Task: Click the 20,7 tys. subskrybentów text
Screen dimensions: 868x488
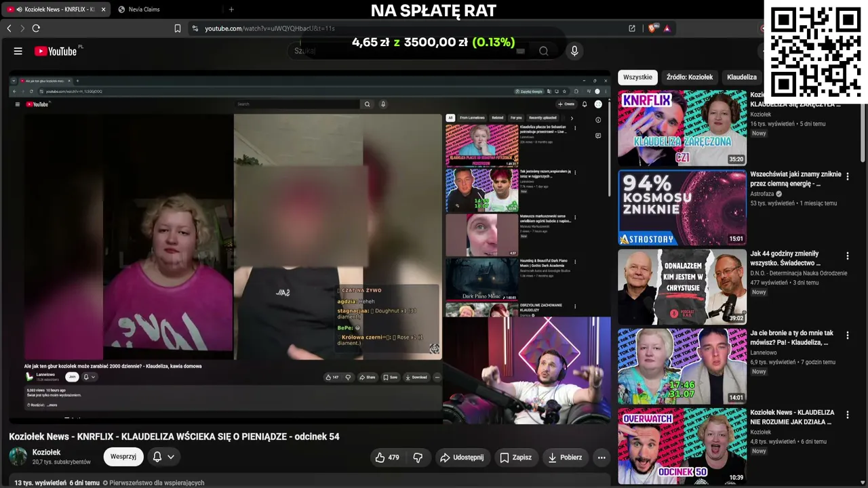Action: click(x=61, y=462)
